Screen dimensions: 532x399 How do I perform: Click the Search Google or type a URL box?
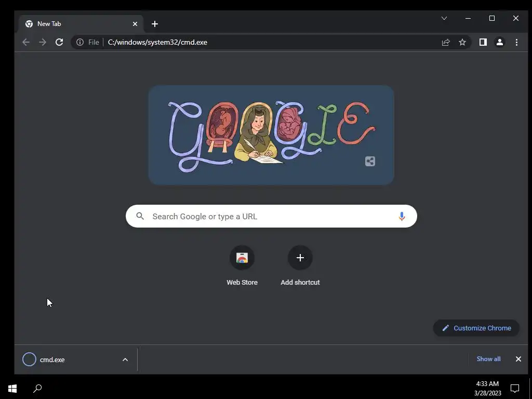pyautogui.click(x=271, y=216)
